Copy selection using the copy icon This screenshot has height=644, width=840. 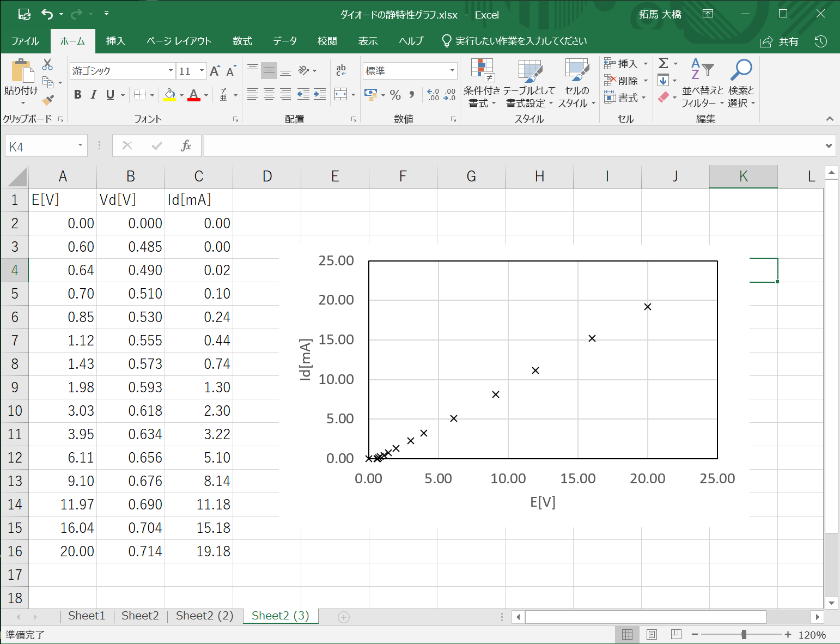coord(48,82)
